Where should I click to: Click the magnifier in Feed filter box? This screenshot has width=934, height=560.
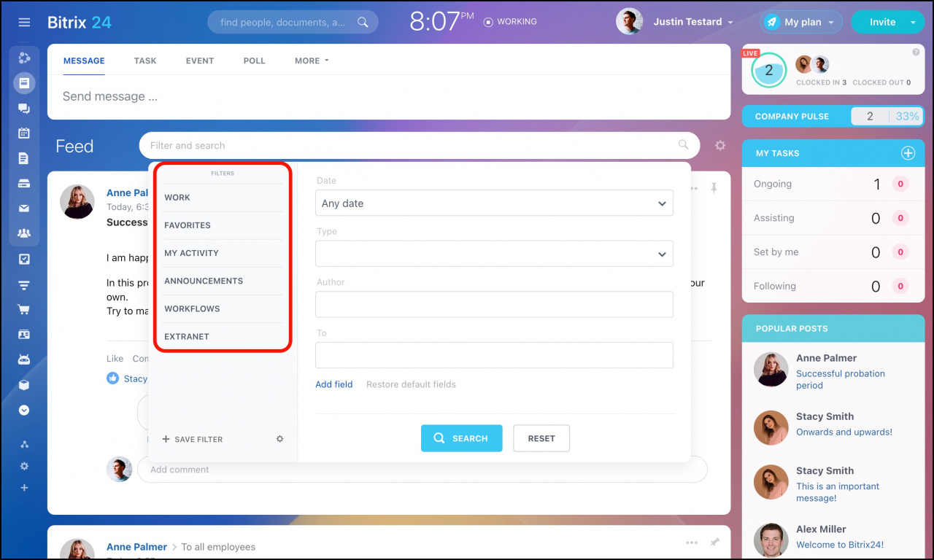click(684, 145)
